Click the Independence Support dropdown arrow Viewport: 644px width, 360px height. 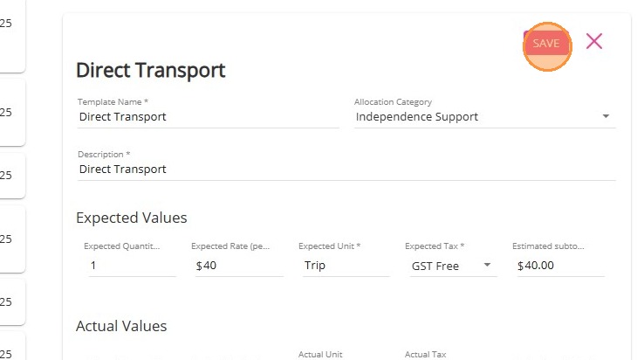click(606, 116)
